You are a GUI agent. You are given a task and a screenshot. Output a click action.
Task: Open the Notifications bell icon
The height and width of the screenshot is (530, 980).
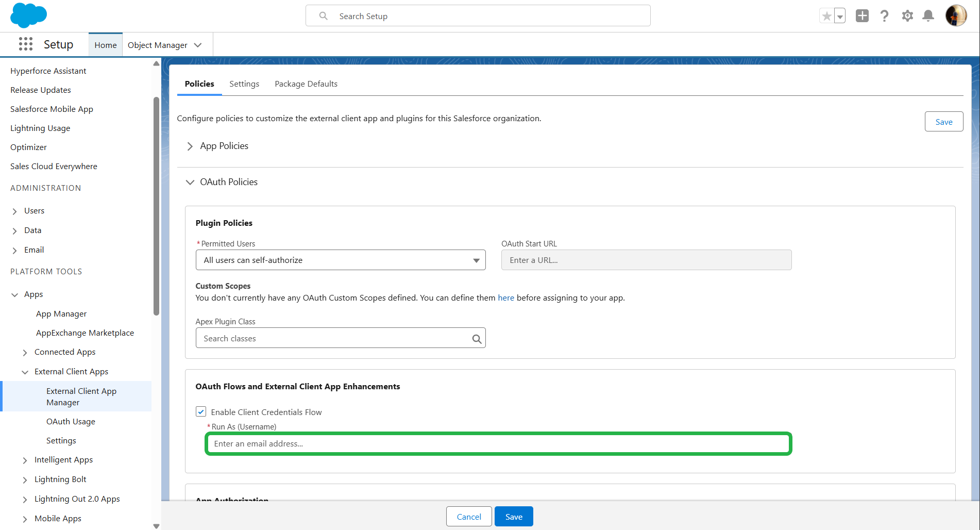928,16
